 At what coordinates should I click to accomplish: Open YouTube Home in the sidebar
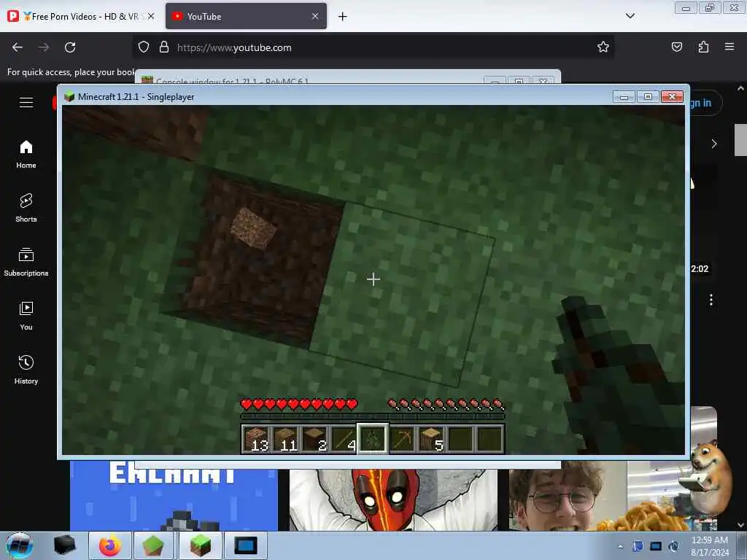point(26,155)
